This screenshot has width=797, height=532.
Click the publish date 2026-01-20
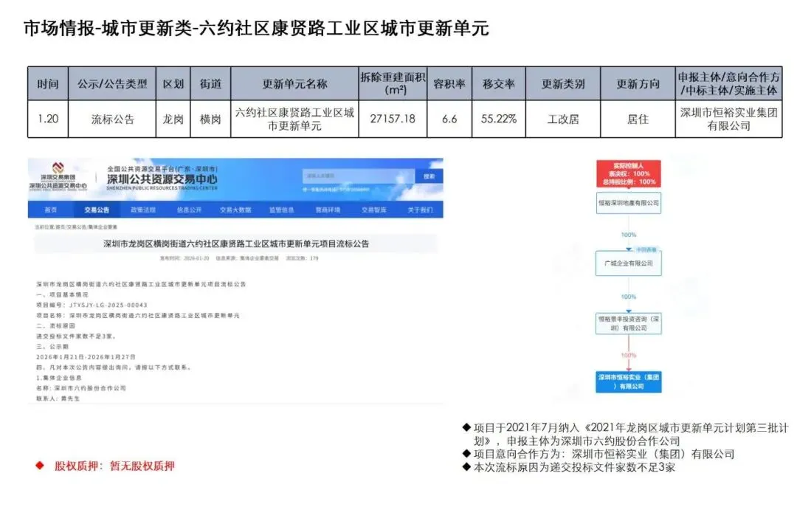(196, 258)
